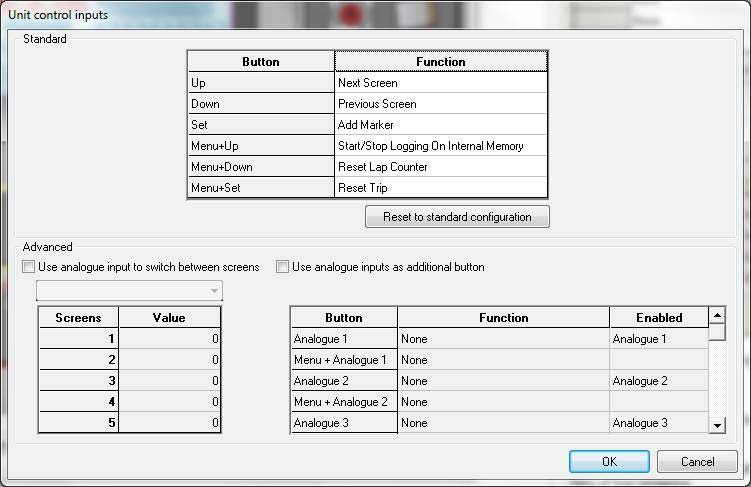Open the analogue input selection dropdown
Screen dimensions: 751x487
pos(129,291)
